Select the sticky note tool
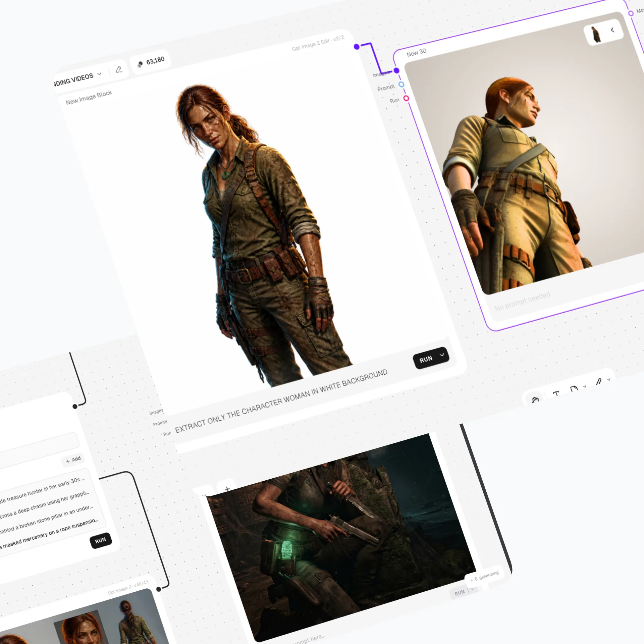This screenshot has width=644, height=644. click(x=574, y=389)
